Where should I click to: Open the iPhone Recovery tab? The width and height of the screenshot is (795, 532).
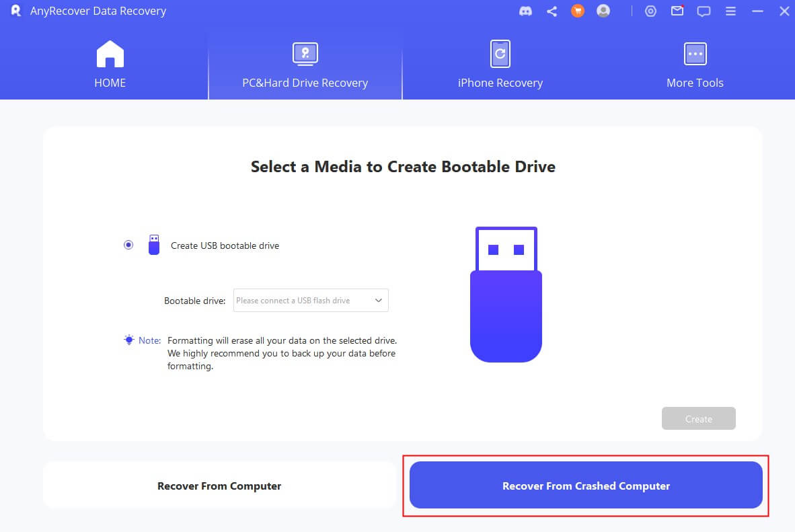tap(500, 65)
